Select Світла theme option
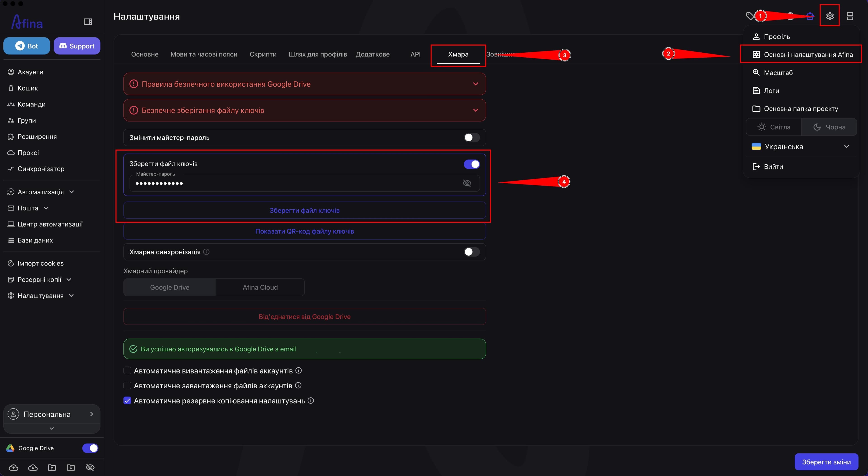The image size is (868, 476). [774, 127]
